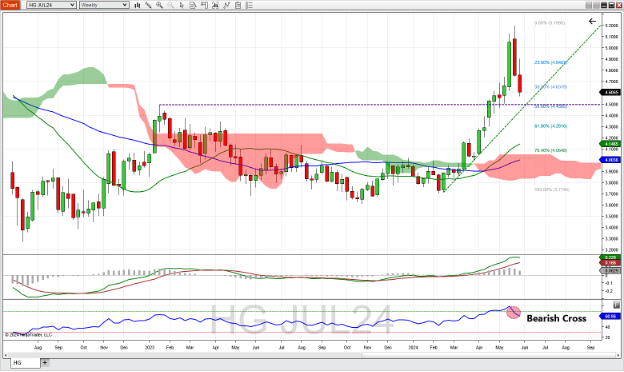
Task: Click the blue 4.0056 price marker
Action: pos(610,160)
